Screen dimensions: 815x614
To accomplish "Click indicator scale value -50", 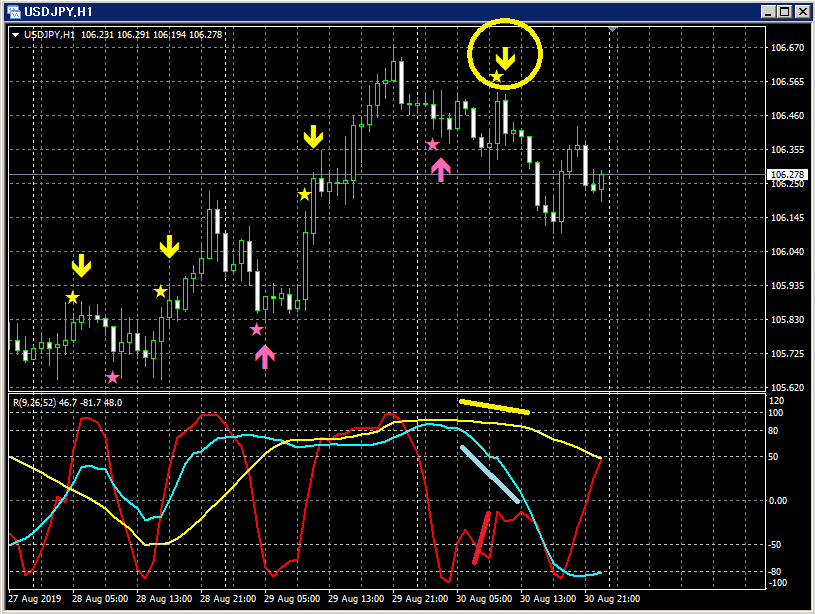I will 775,545.
